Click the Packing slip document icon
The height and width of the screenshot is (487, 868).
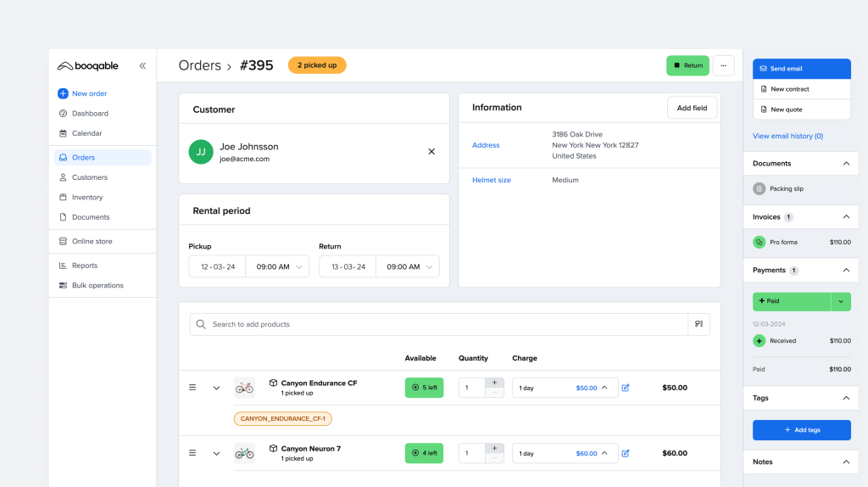(759, 189)
